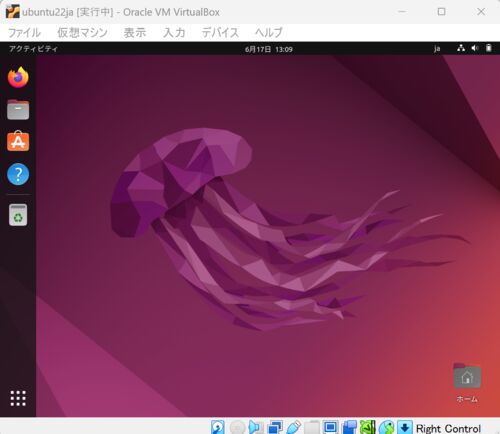Viewport: 500px width, 434px height.
Task: Expand the system menu via volume icon
Action: click(475, 48)
